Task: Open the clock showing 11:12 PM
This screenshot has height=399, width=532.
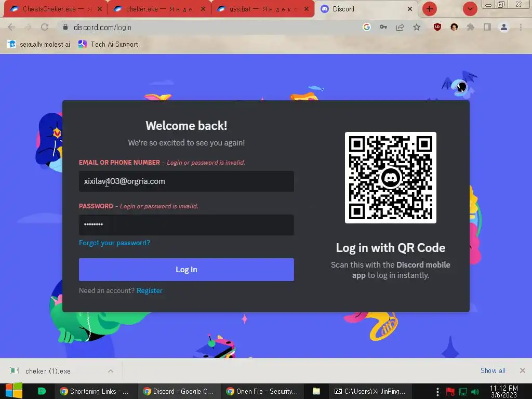Action: pos(504,392)
